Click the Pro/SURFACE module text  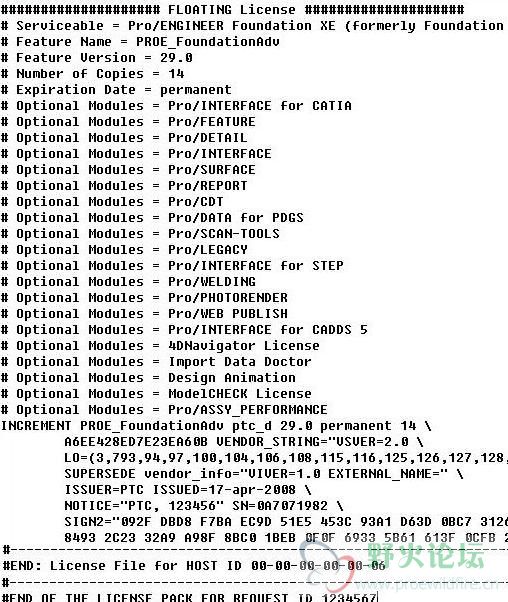[212, 170]
